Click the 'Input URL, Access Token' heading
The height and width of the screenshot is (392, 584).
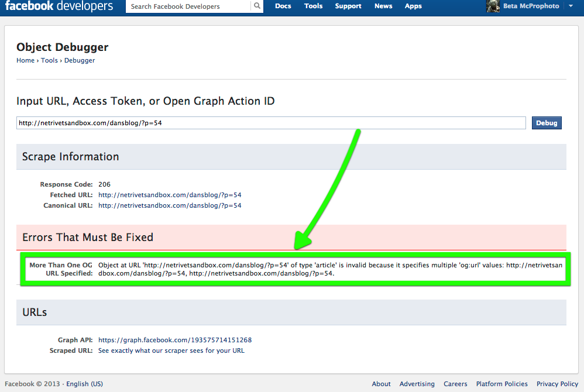[145, 101]
